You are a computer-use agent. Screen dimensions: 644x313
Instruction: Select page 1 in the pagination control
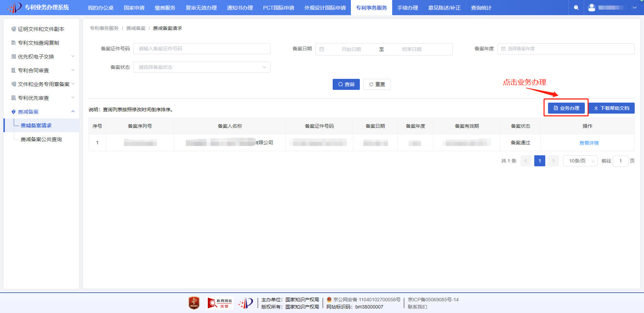click(x=539, y=161)
